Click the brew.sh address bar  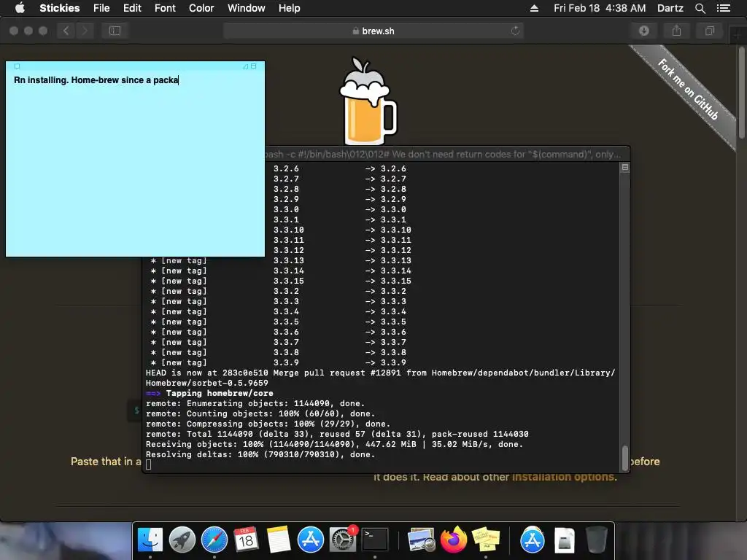coord(373,31)
